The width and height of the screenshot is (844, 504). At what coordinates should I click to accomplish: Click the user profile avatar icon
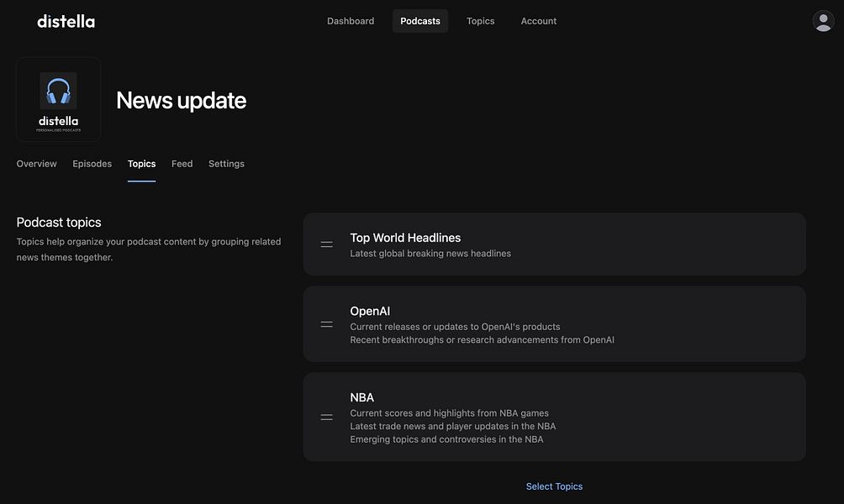click(823, 21)
